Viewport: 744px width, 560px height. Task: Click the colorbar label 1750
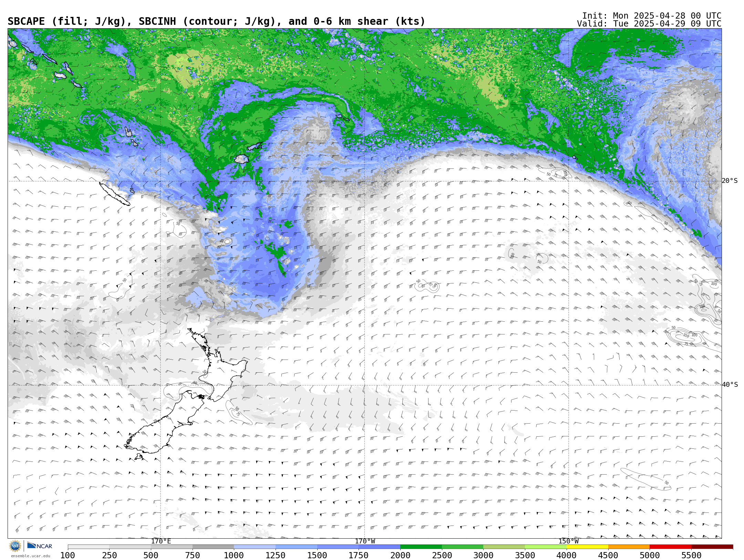tap(359, 555)
